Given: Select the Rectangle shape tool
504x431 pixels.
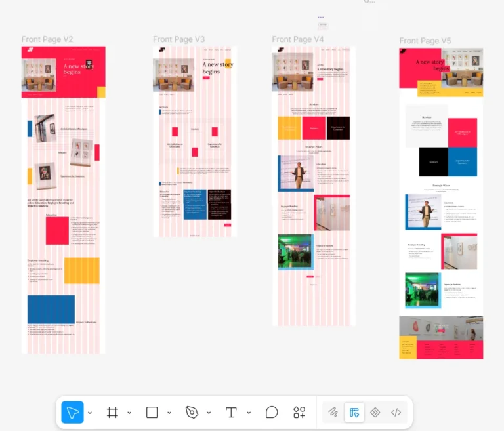Looking at the screenshot, I should click(x=152, y=413).
